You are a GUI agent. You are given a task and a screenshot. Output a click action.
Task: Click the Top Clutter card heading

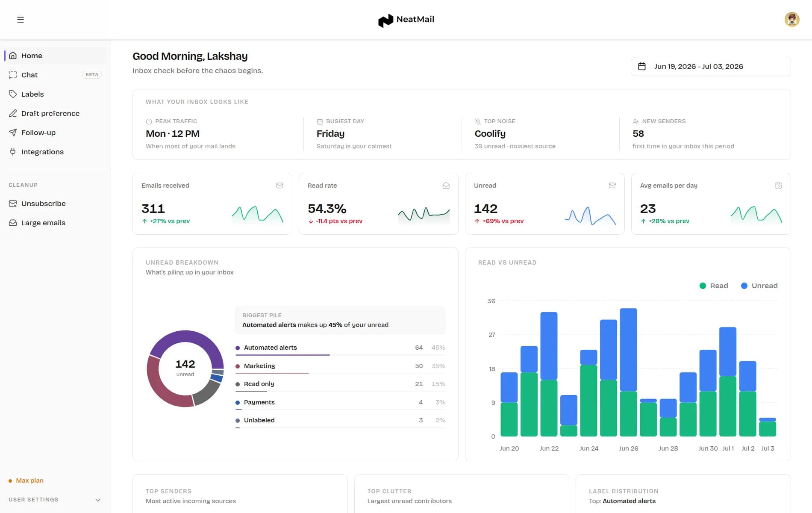389,491
